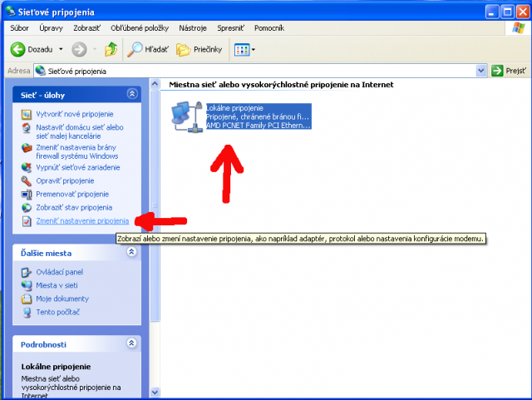Click the Vytvoriť nové pripojenie icon

click(27, 115)
